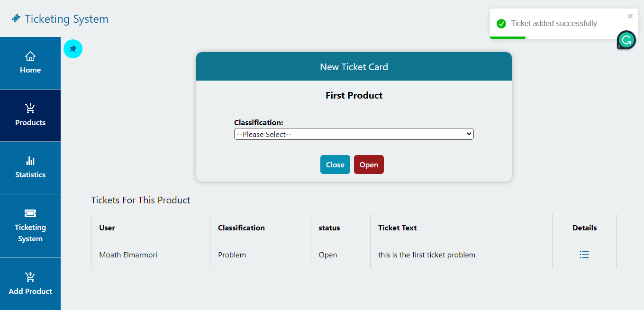
Task: Click the Grammarly icon
Action: 626,40
